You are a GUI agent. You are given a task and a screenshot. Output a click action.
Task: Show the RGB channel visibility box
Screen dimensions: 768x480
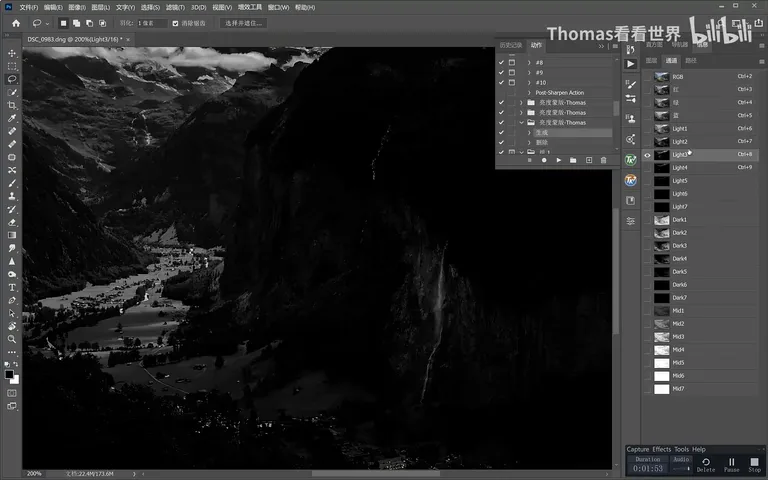[647, 77]
